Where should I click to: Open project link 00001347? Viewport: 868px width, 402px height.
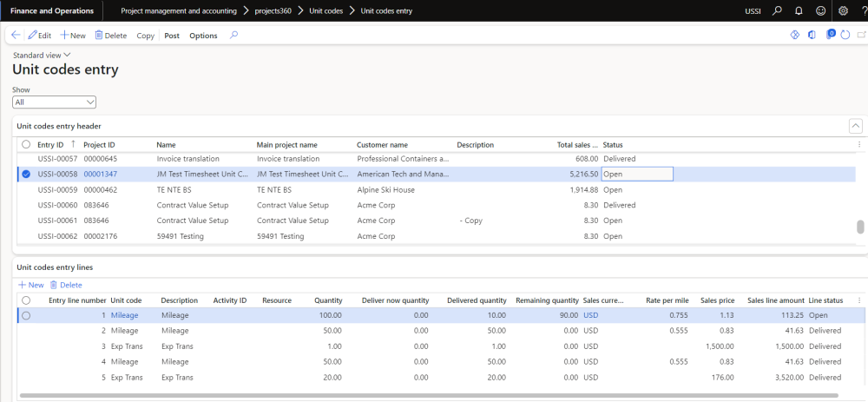[x=99, y=175]
